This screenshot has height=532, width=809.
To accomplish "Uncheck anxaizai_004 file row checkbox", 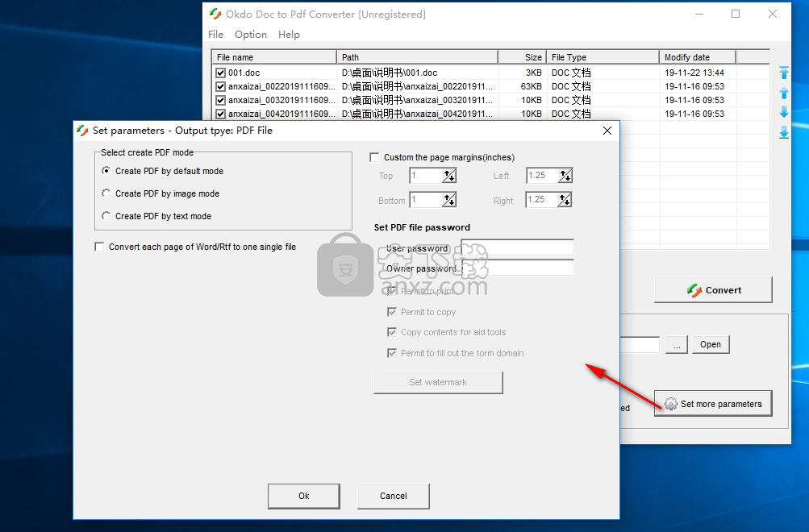I will (221, 114).
